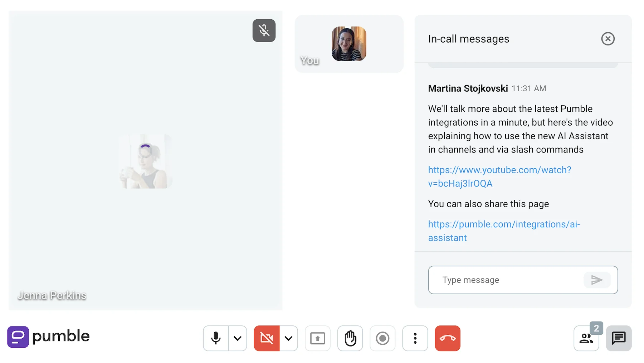Hang up the call
The height and width of the screenshot is (363, 644).
(x=448, y=338)
